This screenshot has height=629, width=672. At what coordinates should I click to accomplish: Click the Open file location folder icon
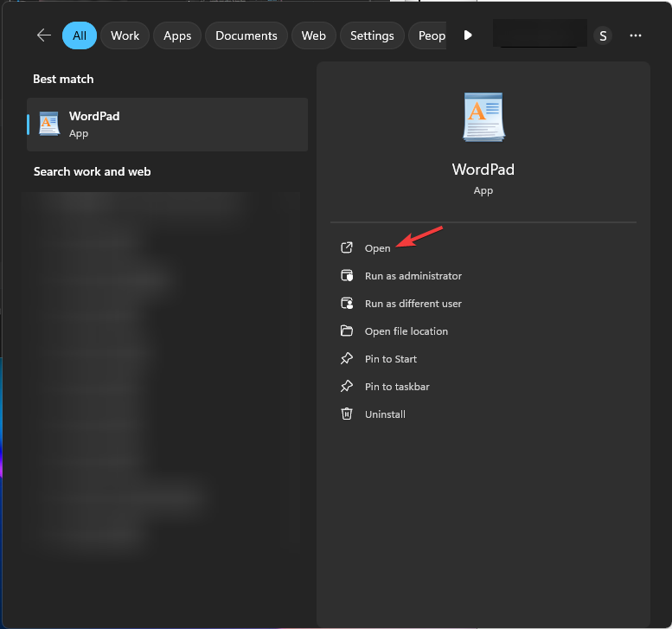347,331
